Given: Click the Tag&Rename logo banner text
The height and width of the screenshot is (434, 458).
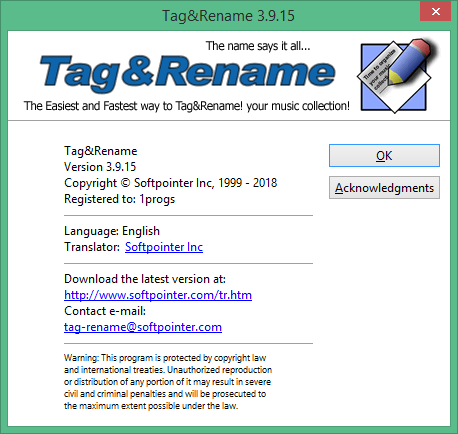Looking at the screenshot, I should [187, 74].
